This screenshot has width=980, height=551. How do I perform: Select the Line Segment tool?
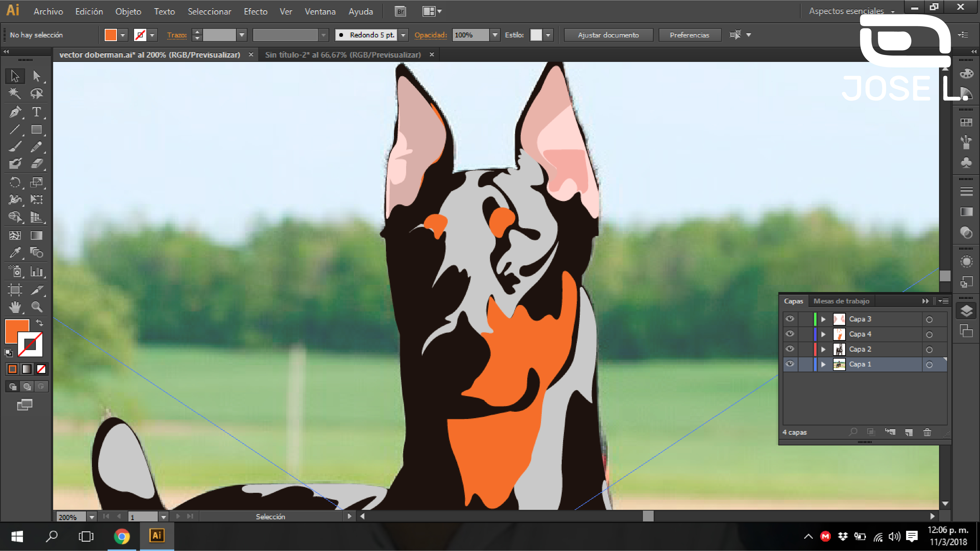point(15,129)
